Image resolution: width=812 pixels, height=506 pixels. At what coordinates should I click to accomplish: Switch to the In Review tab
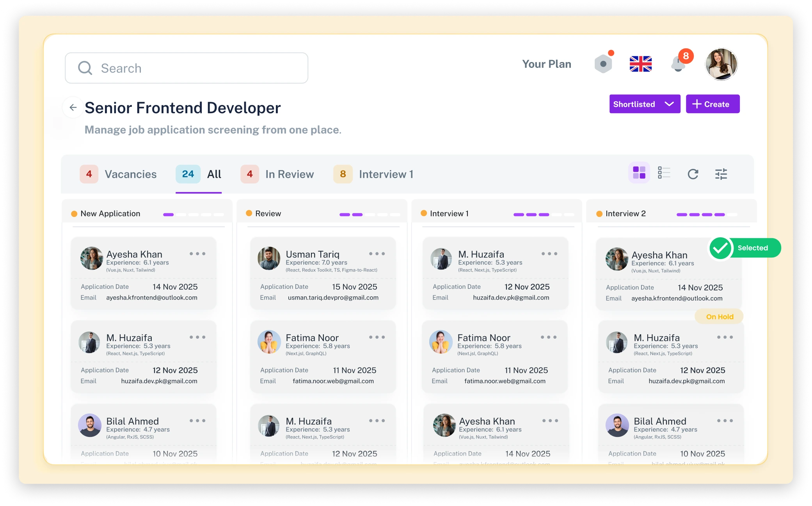[x=277, y=174]
